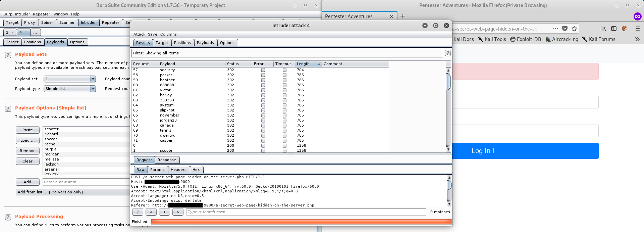Close Intruder tab 4 with its x
This screenshot has height=232, width=644.
pyautogui.click(x=26, y=32)
